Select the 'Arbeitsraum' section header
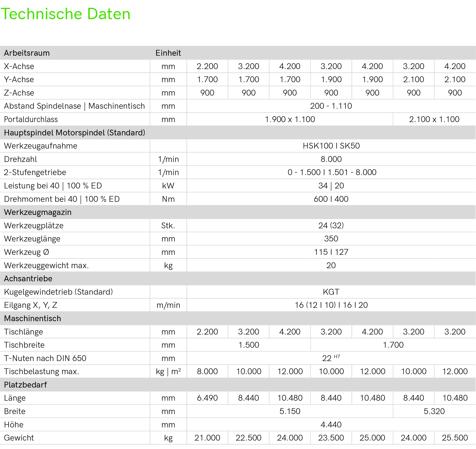Screen dimensions: 476x449 (27, 53)
